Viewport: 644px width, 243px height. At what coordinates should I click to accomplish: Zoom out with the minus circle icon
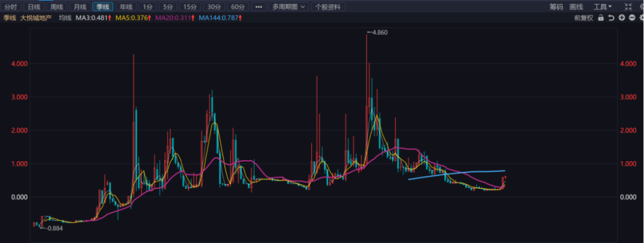[x=632, y=18]
